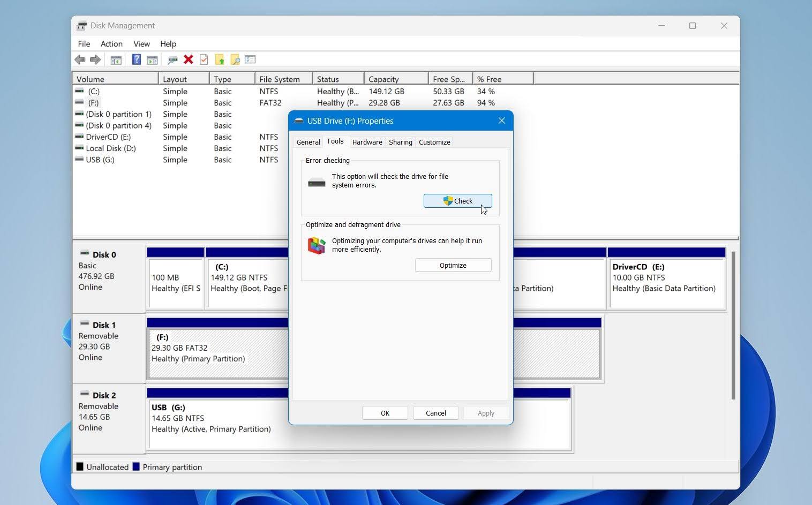Click the drive icon in Properties dialog title

coord(299,121)
